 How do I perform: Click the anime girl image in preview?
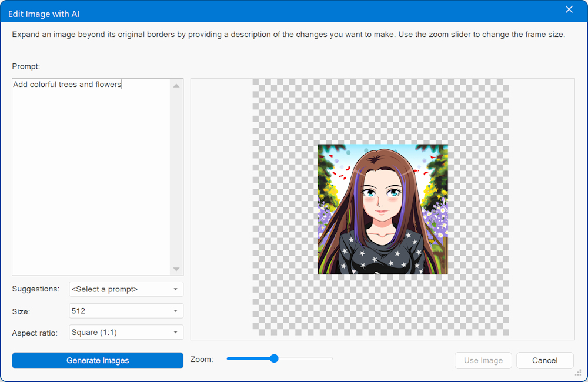383,209
